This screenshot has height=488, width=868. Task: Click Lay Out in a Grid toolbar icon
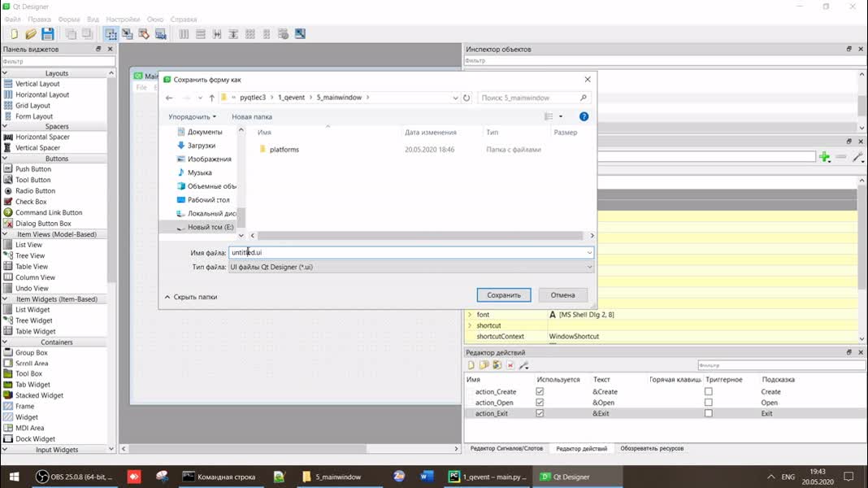click(x=250, y=34)
